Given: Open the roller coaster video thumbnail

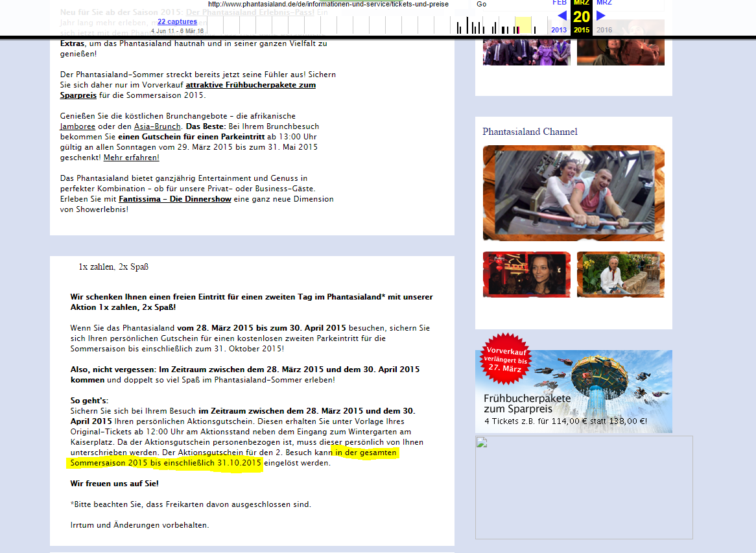Looking at the screenshot, I should click(574, 193).
